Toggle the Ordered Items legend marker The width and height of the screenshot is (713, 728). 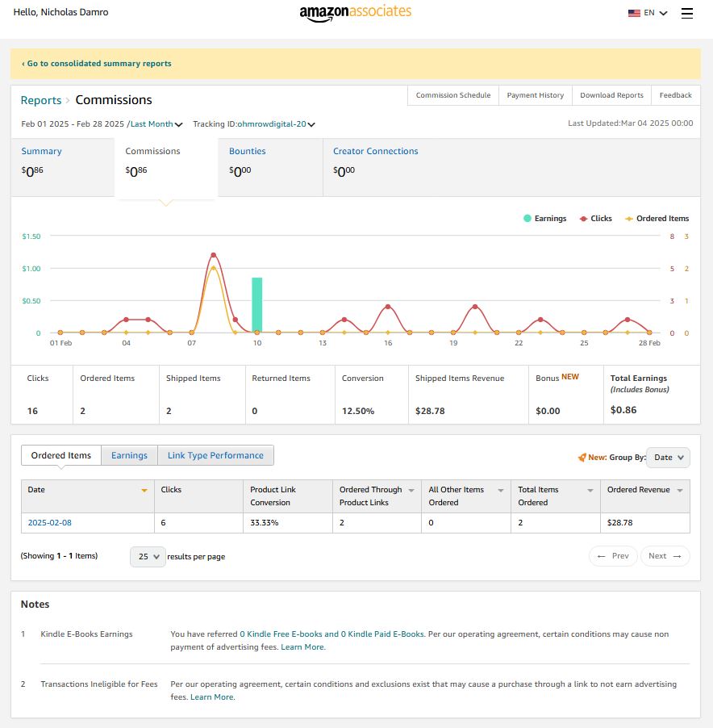[x=629, y=219]
